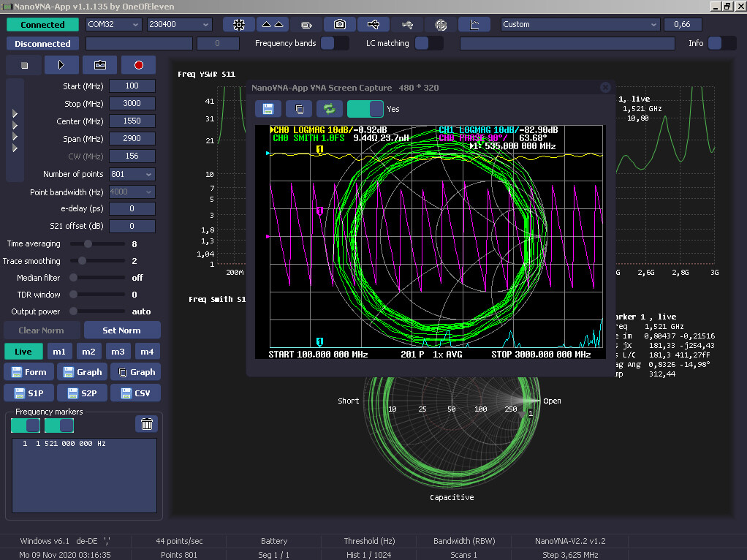Image resolution: width=747 pixels, height=560 pixels.
Task: Export data as S1P file
Action: pyautogui.click(x=29, y=393)
